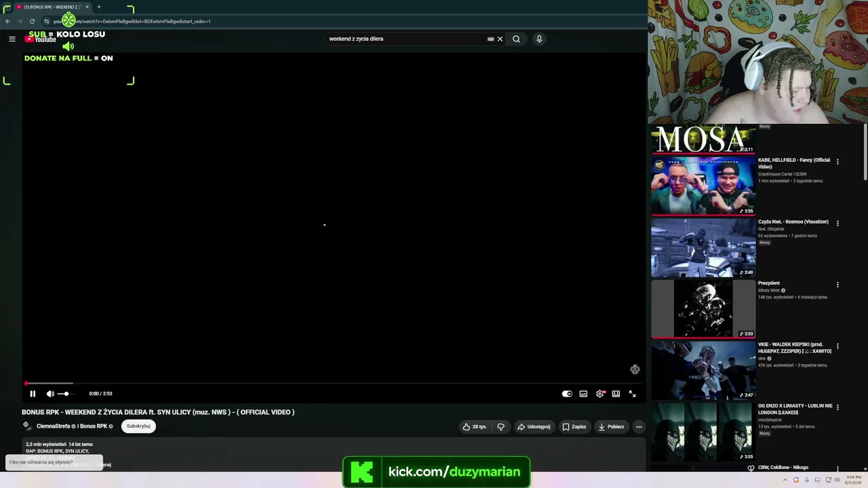The height and width of the screenshot is (488, 868).
Task: Open options for KABE, HELLFIELD - Fancy
Action: (x=837, y=162)
